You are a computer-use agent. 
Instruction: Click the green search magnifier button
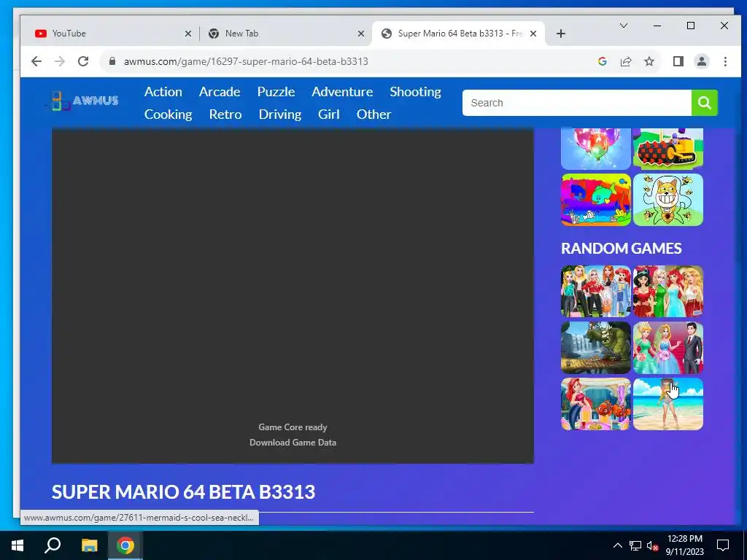pyautogui.click(x=705, y=103)
